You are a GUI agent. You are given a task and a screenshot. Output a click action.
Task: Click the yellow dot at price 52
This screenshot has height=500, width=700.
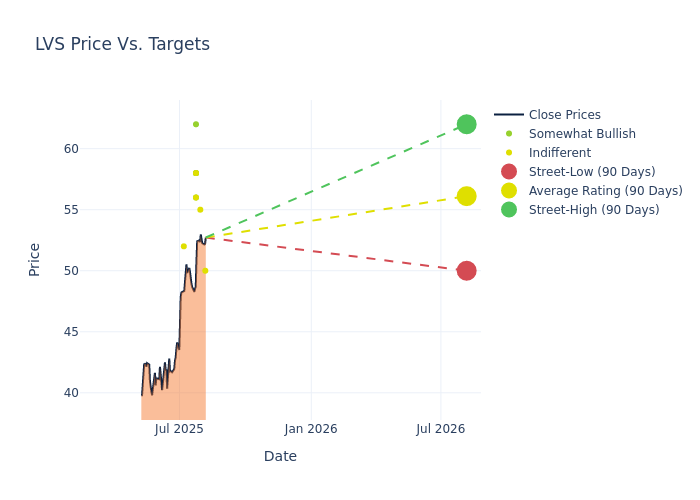pos(183,246)
